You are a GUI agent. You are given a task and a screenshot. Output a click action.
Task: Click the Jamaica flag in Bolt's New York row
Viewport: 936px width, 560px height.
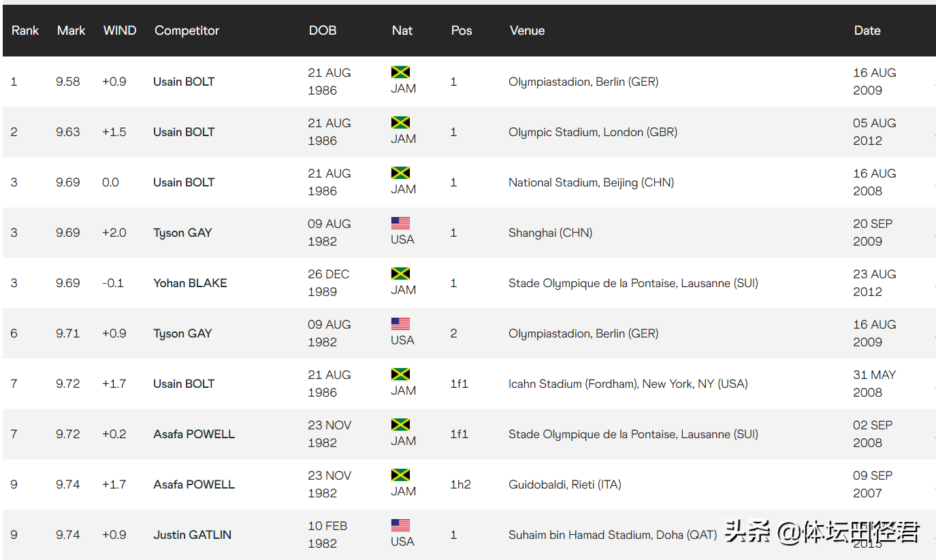tap(400, 374)
